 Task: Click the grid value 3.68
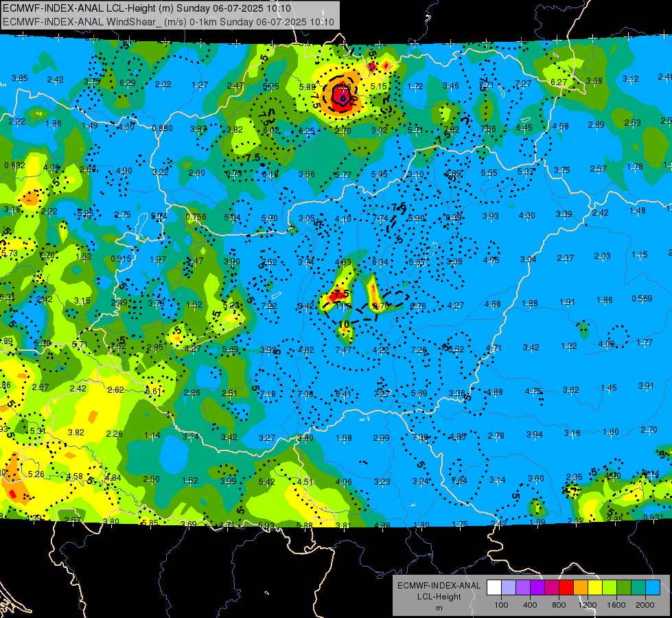click(x=594, y=80)
